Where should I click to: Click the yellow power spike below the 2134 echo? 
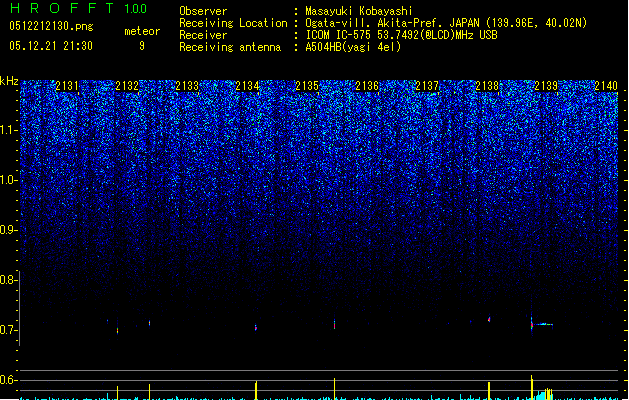(x=256, y=390)
